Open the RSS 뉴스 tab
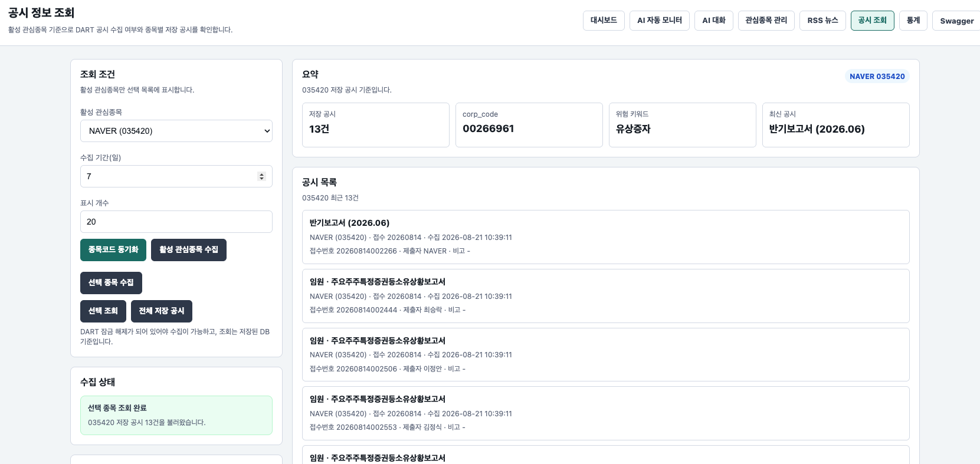The height and width of the screenshot is (464, 980). point(822,21)
